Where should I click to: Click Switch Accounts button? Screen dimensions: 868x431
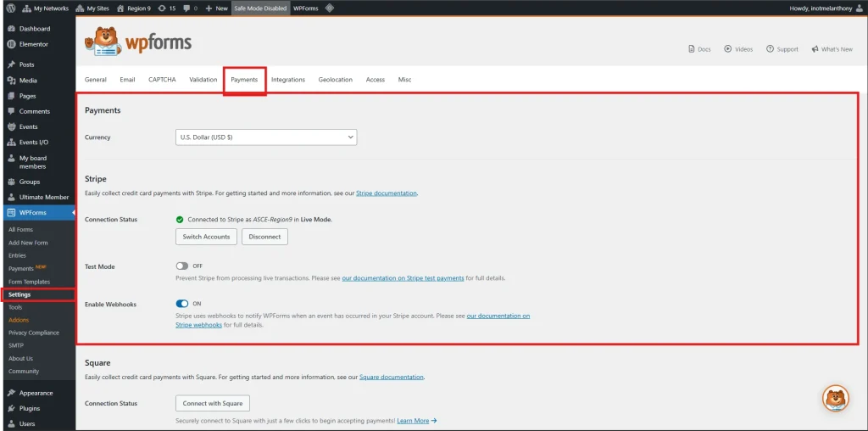pyautogui.click(x=207, y=237)
